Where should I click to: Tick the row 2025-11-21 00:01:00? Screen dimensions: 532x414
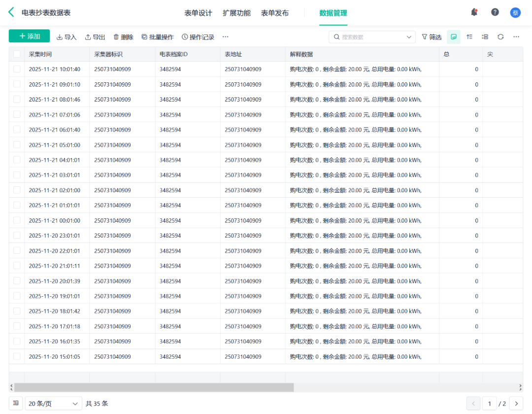pos(17,221)
